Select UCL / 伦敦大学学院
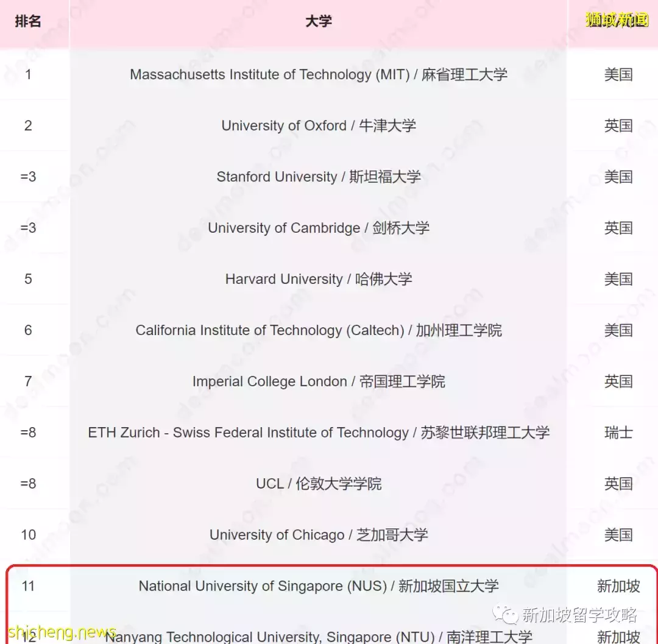Image resolution: width=658 pixels, height=644 pixels. [319, 484]
